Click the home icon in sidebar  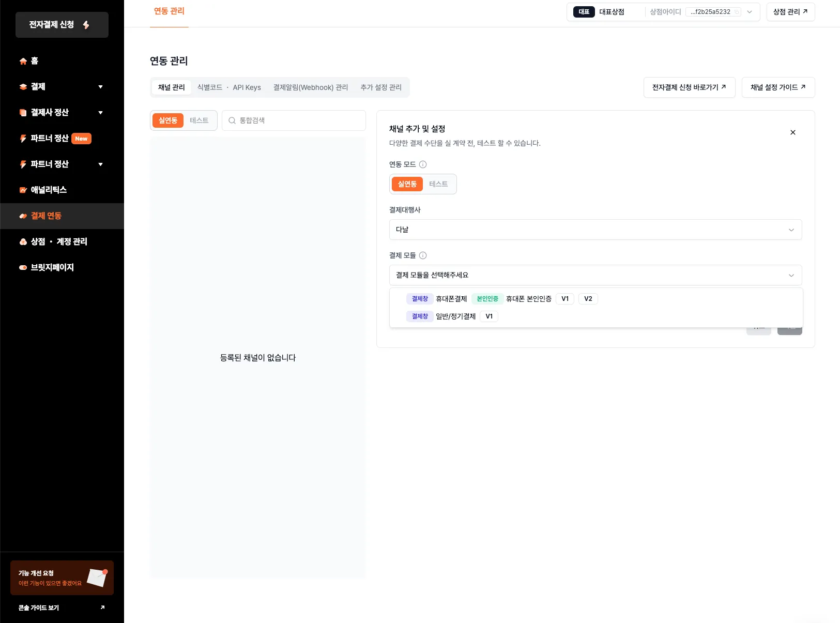(23, 61)
